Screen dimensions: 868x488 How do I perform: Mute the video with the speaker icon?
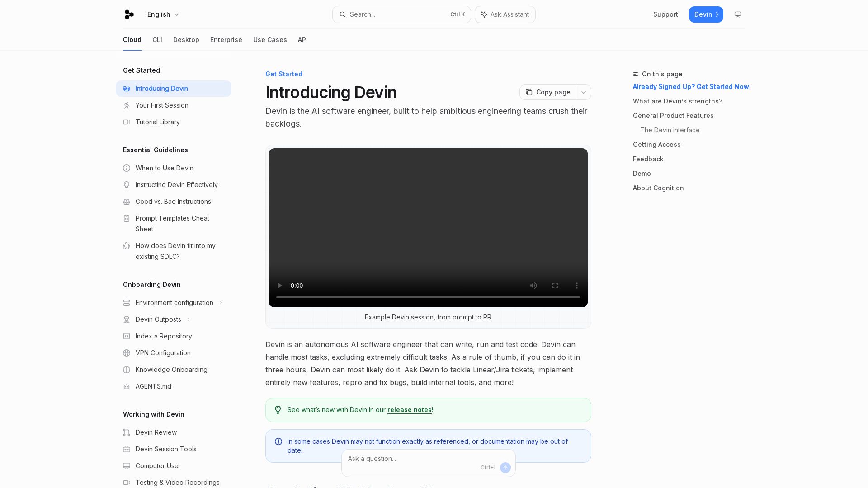coord(533,286)
